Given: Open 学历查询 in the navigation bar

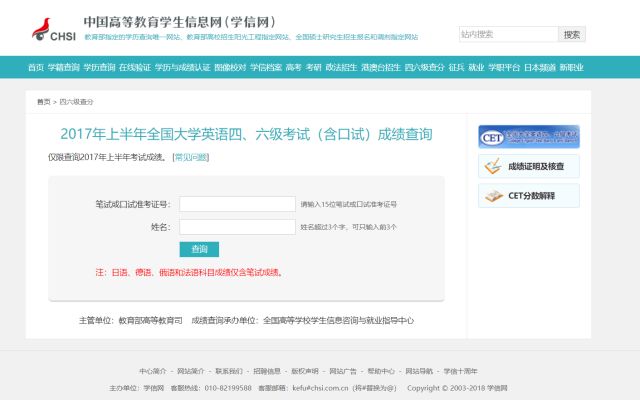Looking at the screenshot, I should (99, 67).
